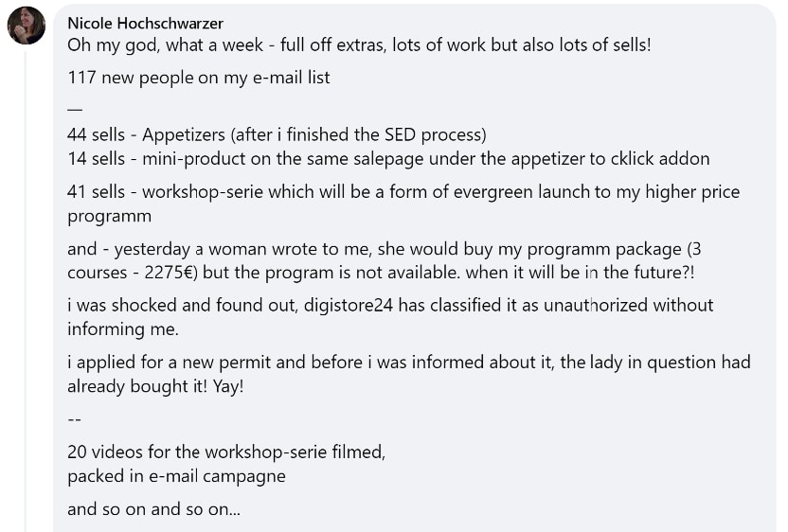Click the single dash separator below '117 new people'
The image size is (788, 532).
76,107
